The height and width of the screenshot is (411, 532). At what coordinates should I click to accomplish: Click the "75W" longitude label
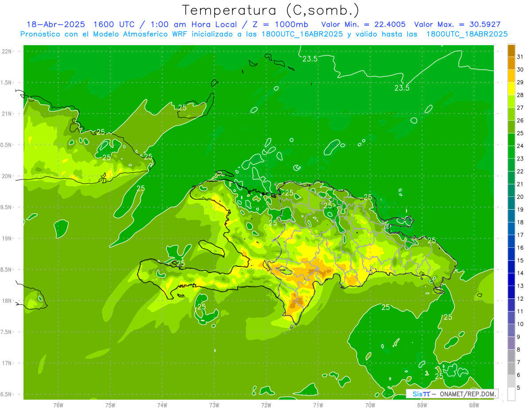pos(110,405)
